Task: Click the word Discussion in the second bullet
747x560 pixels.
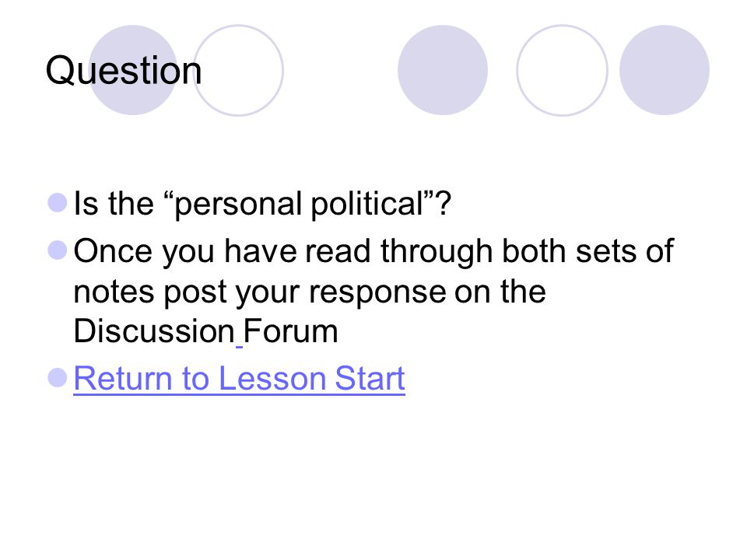Action: (154, 331)
